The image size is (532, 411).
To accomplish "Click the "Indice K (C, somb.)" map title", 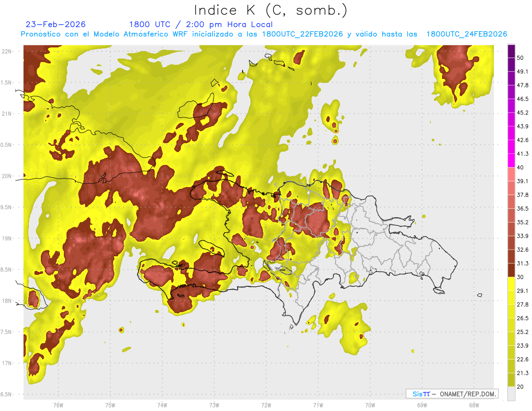I will click(271, 10).
